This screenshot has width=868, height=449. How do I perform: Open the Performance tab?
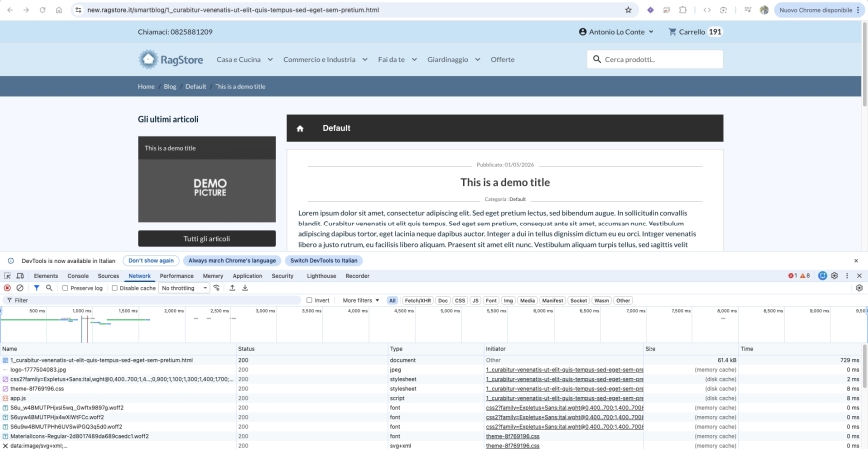pos(176,276)
